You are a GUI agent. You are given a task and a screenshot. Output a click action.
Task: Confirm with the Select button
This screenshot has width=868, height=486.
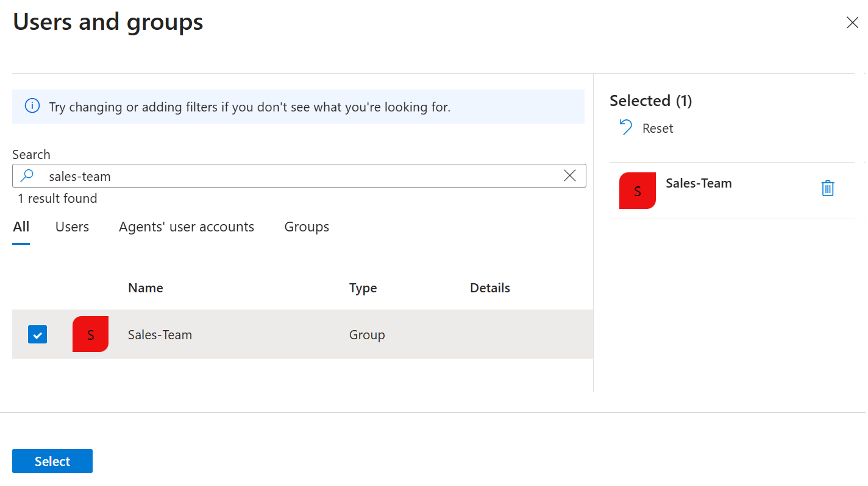[x=52, y=461]
